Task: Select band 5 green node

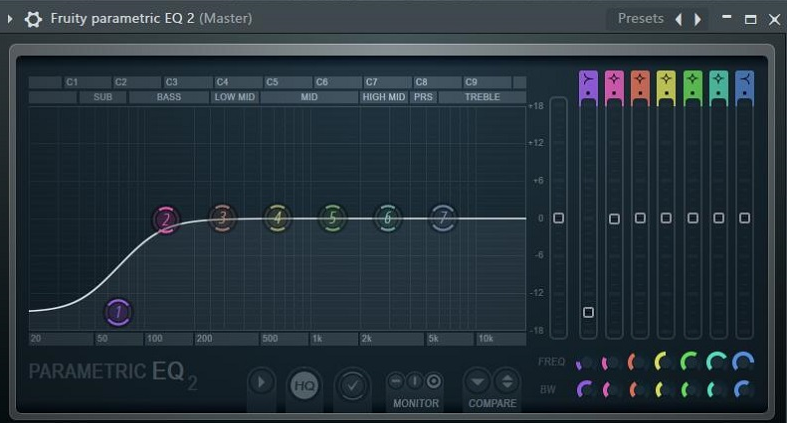Action: (332, 218)
